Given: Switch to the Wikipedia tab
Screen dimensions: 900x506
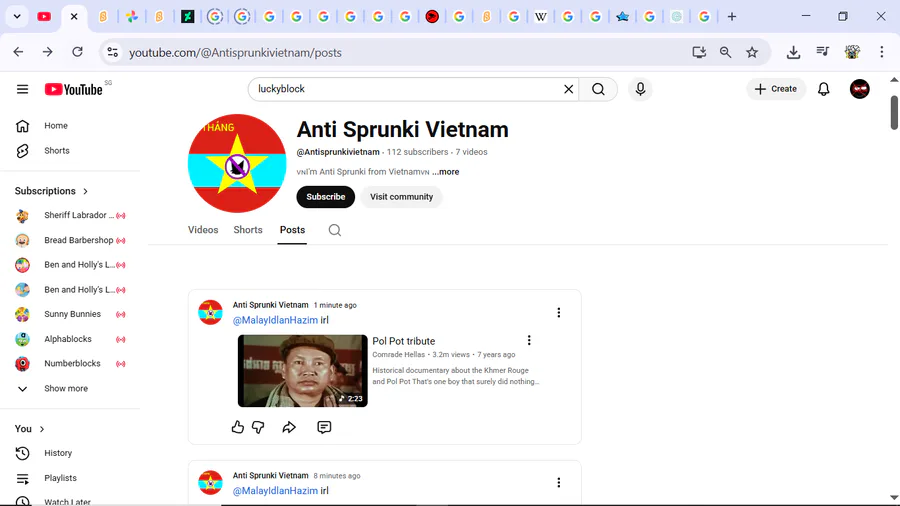Looking at the screenshot, I should [x=540, y=17].
